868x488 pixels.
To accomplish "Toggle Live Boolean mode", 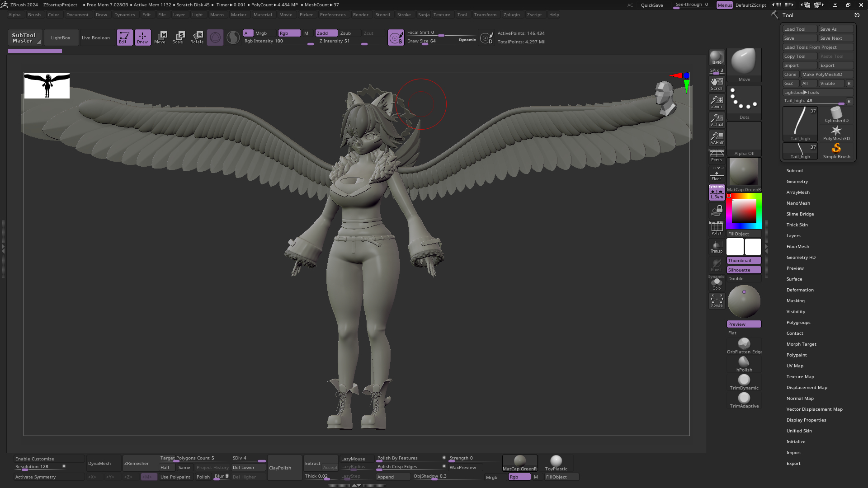I will pyautogui.click(x=96, y=38).
